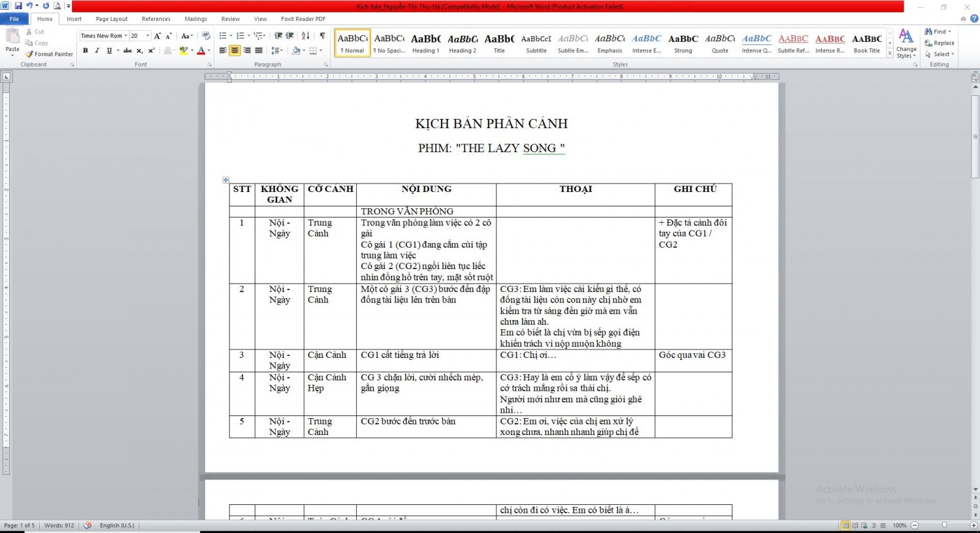980x533 pixels.
Task: Toggle Bold formatting
Action: (x=85, y=50)
